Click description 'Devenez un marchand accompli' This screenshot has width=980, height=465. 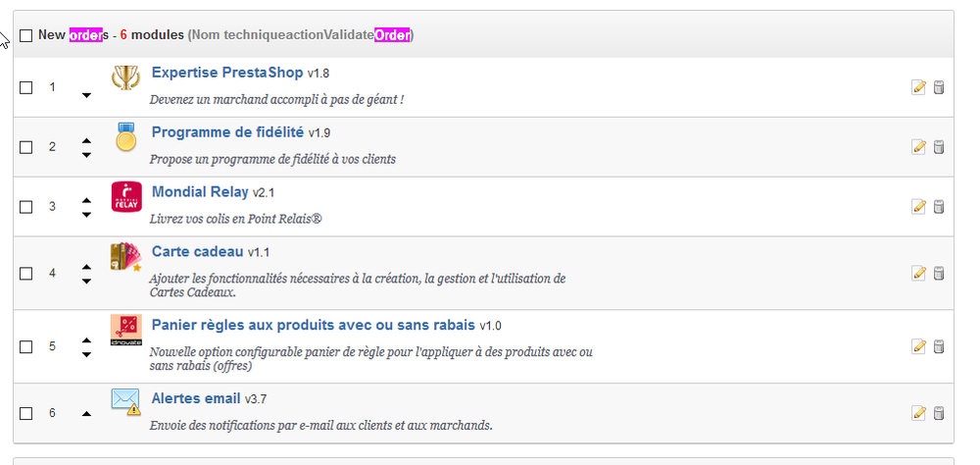[x=276, y=99]
